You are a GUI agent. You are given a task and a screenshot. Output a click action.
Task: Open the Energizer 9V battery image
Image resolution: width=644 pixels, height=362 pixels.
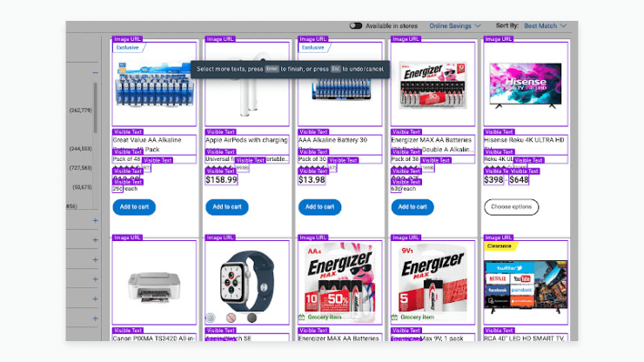click(433, 283)
